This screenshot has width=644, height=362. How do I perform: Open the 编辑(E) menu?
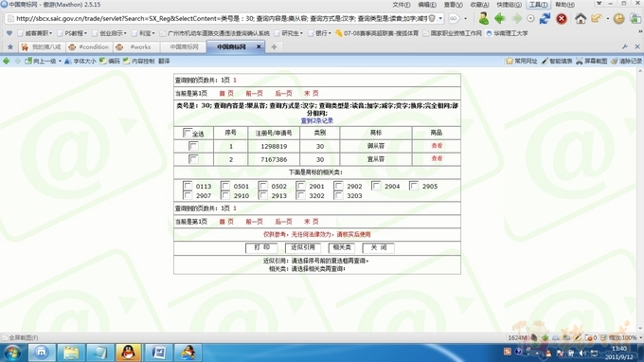[427, 5]
